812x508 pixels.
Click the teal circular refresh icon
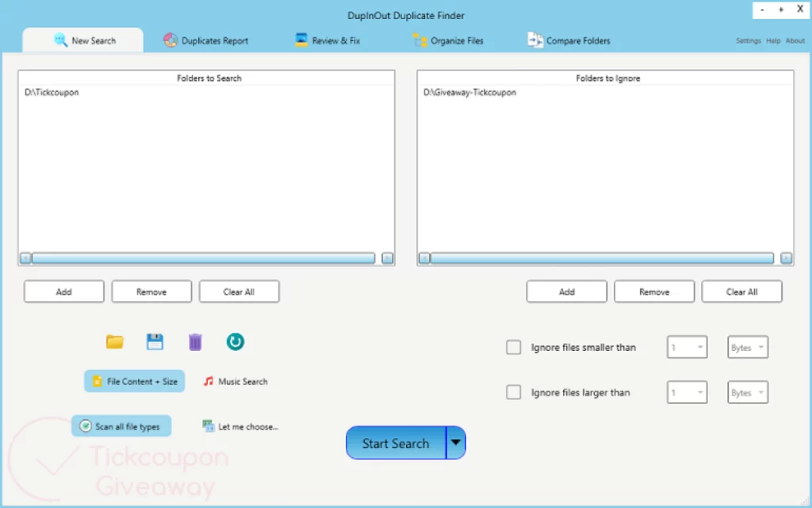tap(235, 342)
